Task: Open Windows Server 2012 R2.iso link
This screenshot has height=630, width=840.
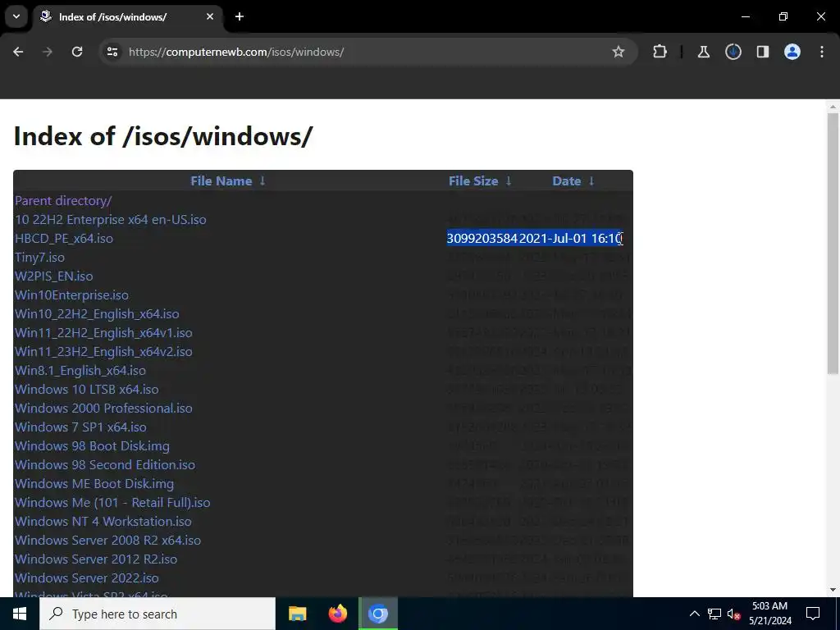Action: pos(96,559)
